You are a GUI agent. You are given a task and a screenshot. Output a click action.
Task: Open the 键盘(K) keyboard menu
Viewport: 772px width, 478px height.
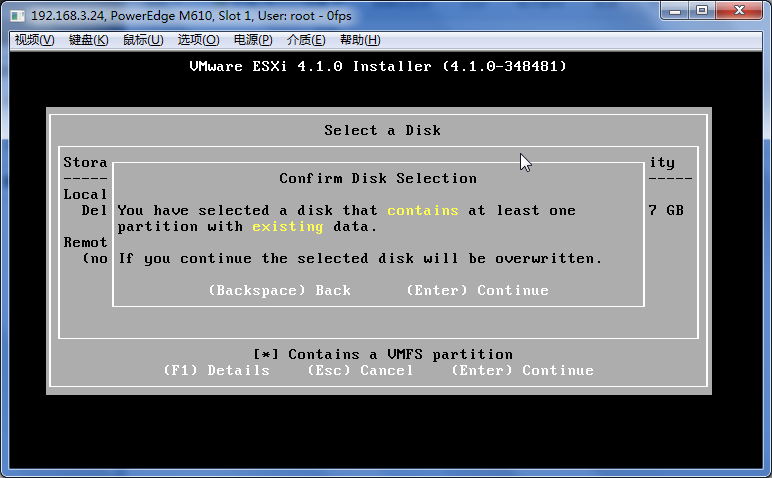pyautogui.click(x=89, y=40)
